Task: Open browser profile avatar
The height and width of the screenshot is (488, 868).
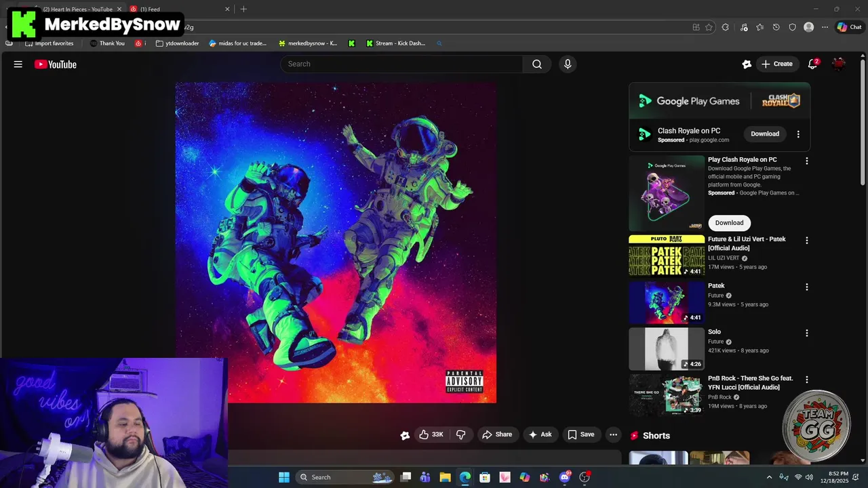Action: click(x=808, y=27)
